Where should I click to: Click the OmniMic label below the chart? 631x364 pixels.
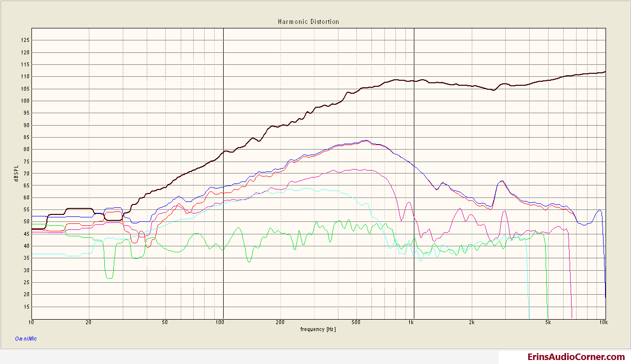click(x=25, y=339)
